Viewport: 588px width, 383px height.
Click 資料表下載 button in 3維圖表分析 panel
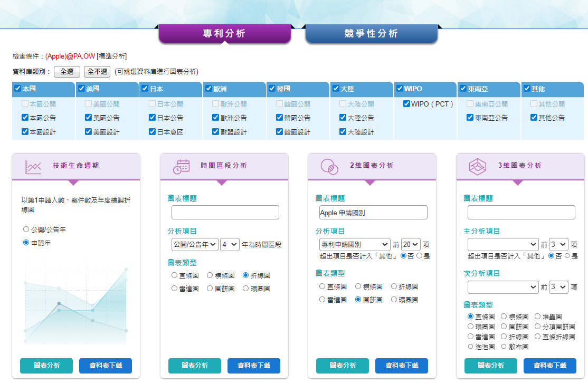pyautogui.click(x=550, y=366)
